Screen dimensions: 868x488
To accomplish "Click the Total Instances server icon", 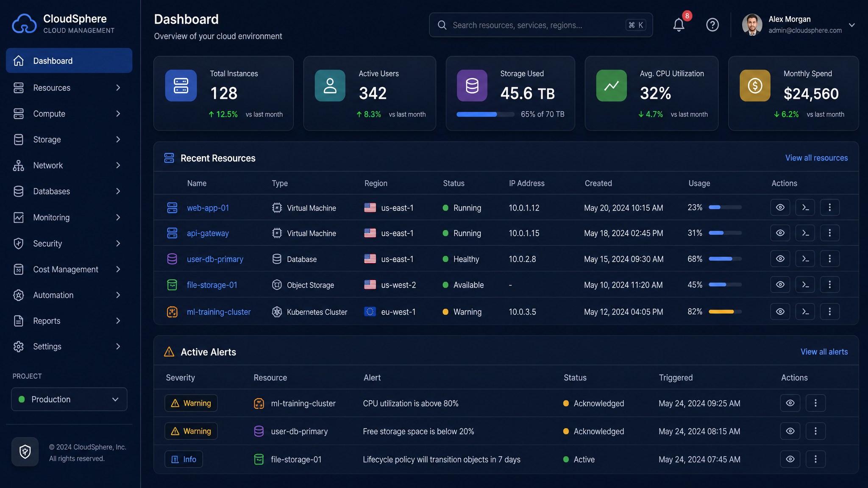I will (x=181, y=86).
